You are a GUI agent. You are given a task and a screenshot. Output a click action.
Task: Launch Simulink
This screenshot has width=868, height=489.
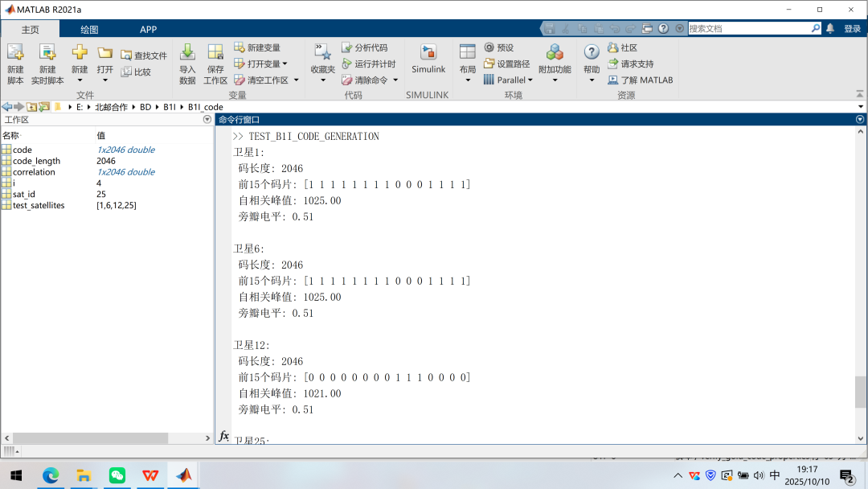pos(428,59)
